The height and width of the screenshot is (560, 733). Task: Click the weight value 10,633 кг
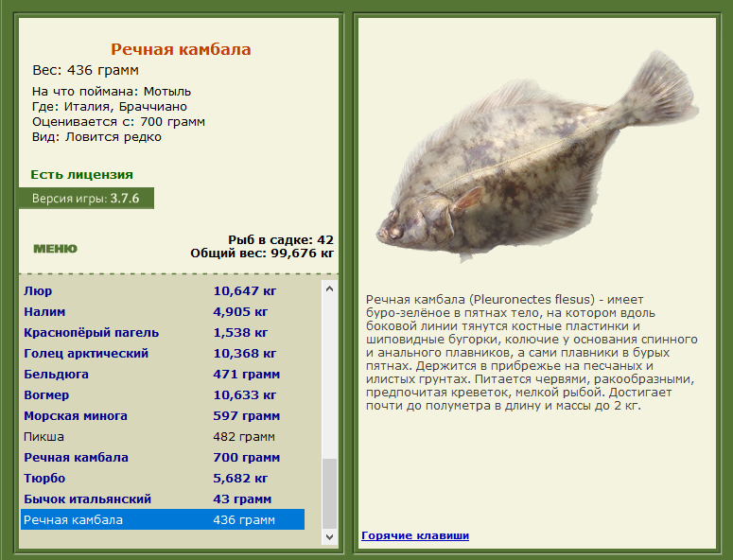pos(244,395)
